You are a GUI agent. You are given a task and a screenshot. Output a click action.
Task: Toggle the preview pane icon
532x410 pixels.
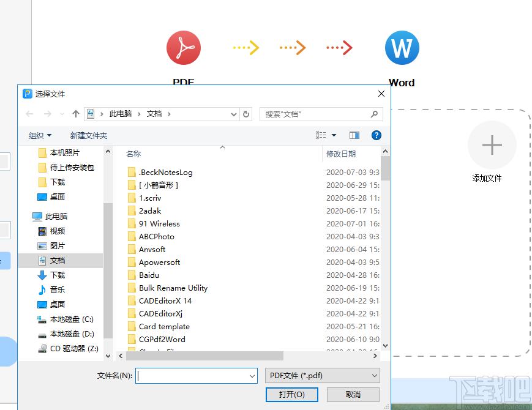point(354,135)
